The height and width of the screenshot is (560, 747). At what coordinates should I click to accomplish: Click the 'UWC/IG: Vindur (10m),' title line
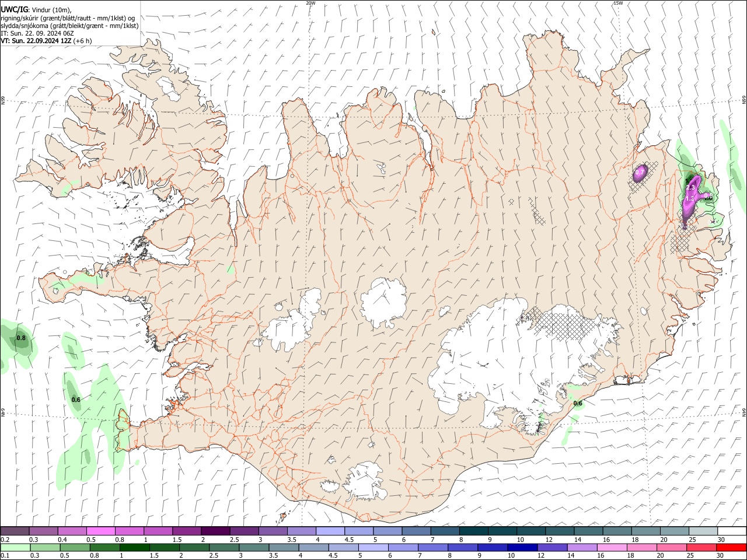point(36,9)
